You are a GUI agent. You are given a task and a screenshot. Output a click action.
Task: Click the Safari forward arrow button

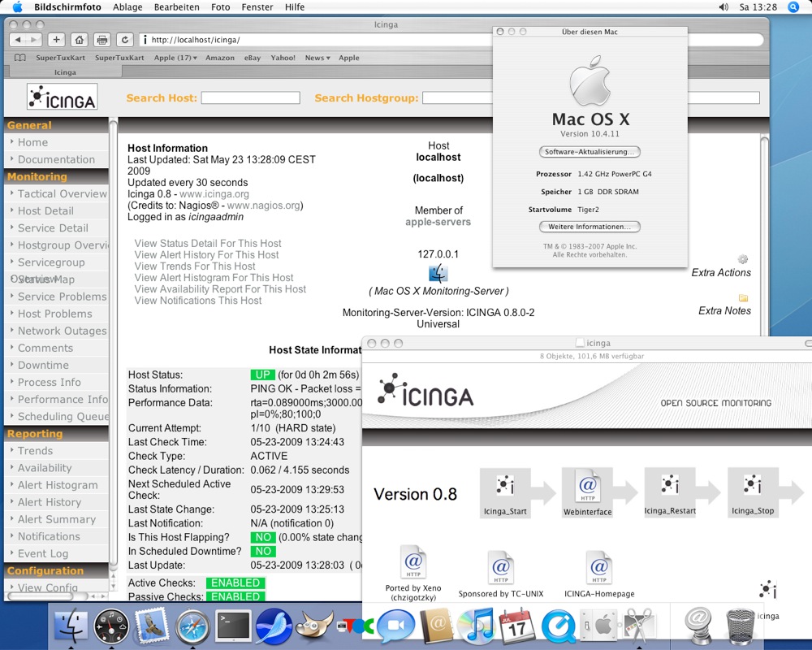click(33, 39)
